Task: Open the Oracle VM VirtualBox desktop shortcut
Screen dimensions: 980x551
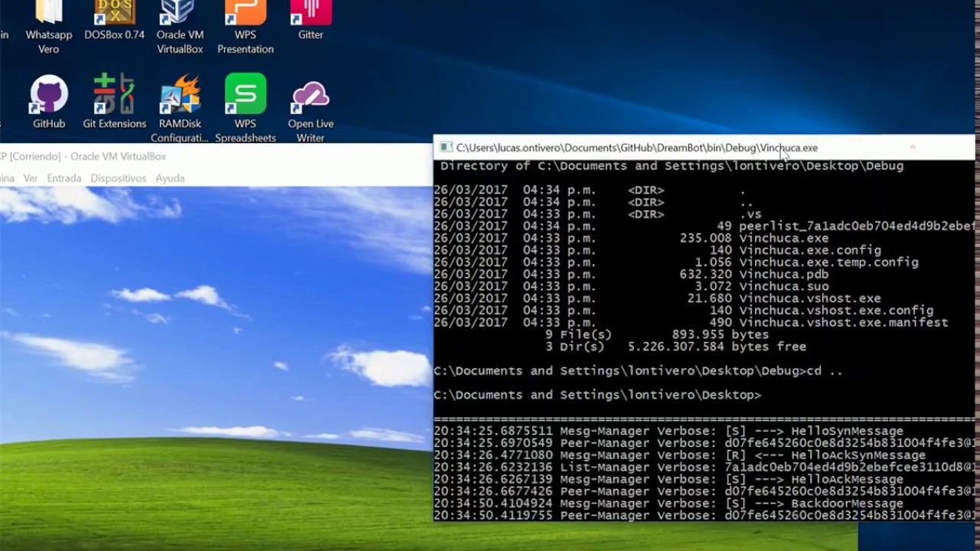Action: coord(180,27)
